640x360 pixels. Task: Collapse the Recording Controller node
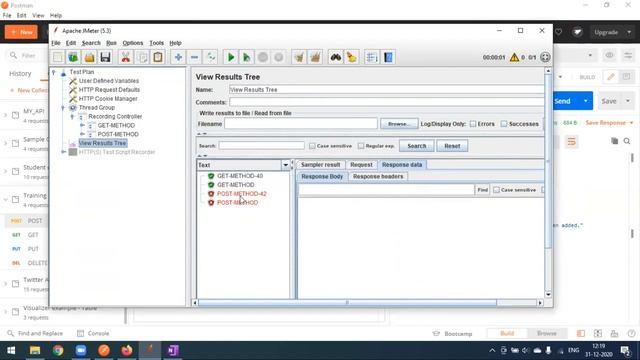coord(72,117)
